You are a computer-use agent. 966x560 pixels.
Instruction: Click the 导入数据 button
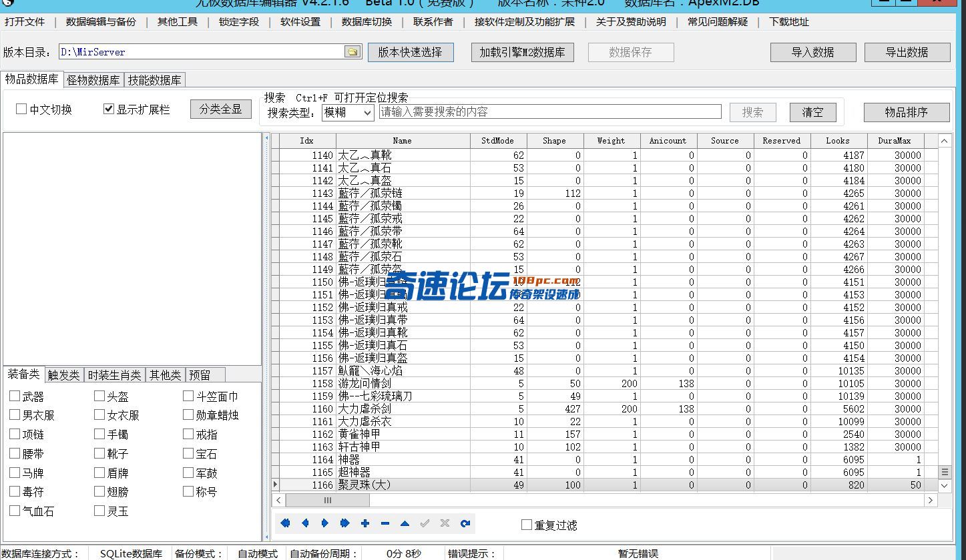click(813, 52)
